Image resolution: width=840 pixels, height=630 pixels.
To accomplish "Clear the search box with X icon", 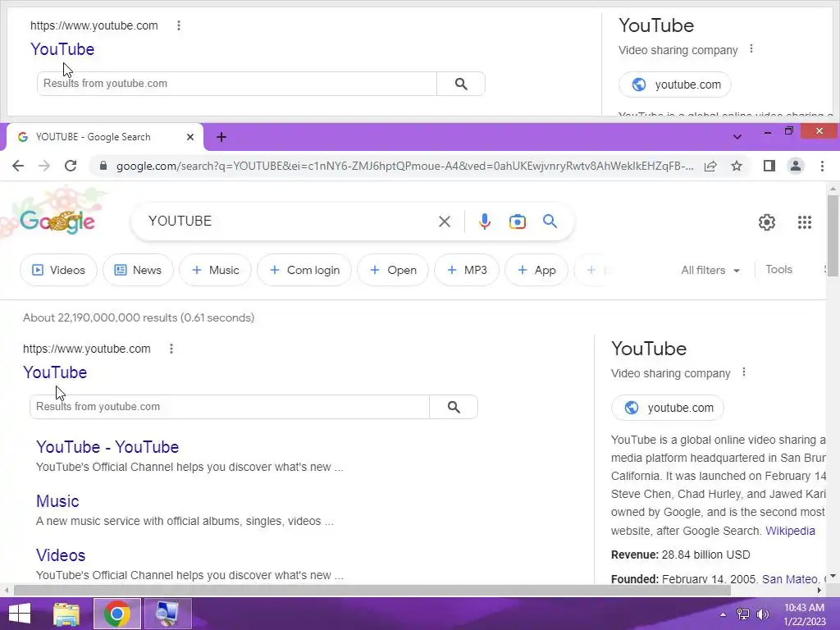I will point(444,221).
